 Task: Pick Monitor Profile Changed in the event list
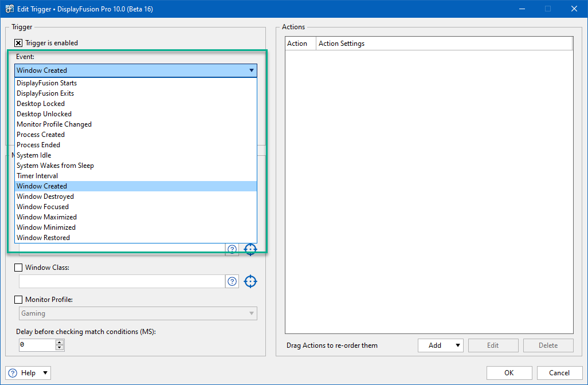136,124
